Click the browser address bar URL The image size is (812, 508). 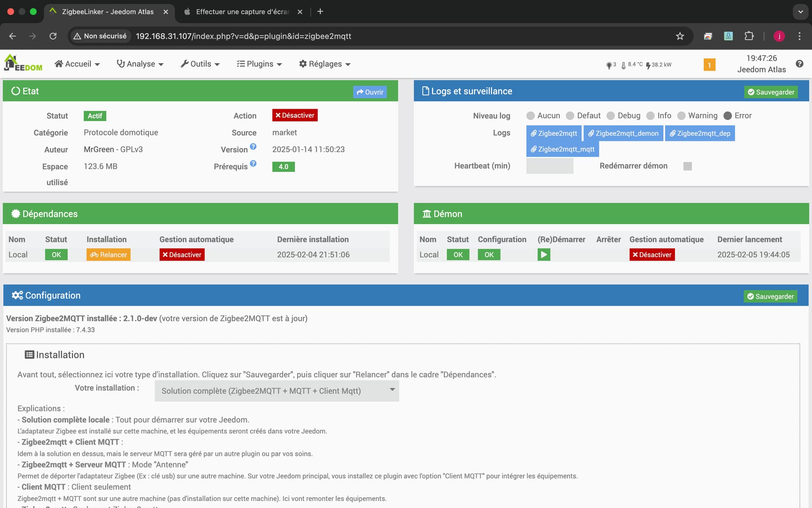click(x=244, y=36)
